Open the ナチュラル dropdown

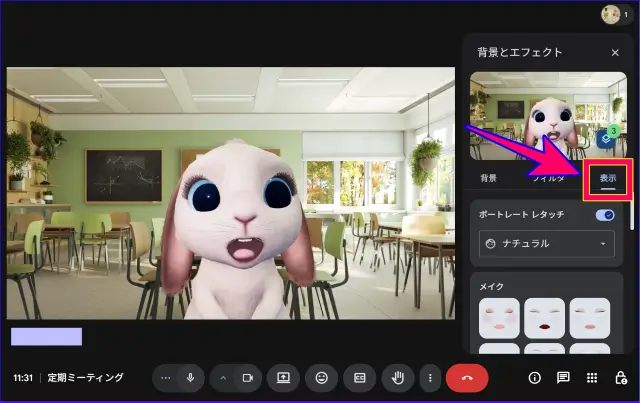pyautogui.click(x=547, y=244)
